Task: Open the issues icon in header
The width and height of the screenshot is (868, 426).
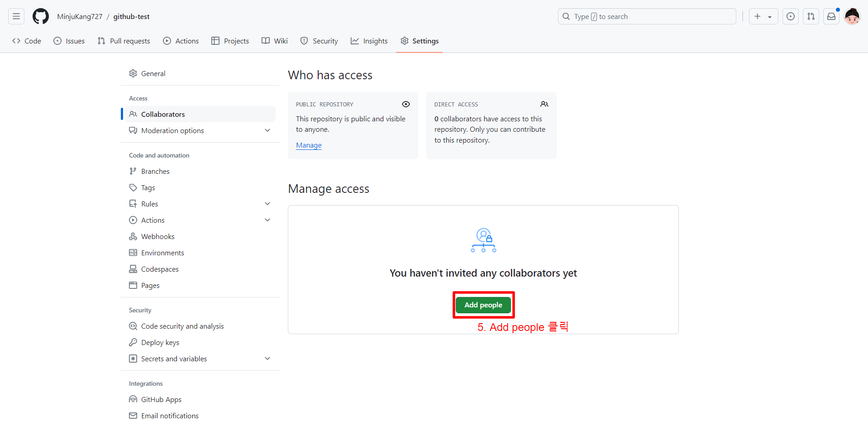Action: [791, 17]
